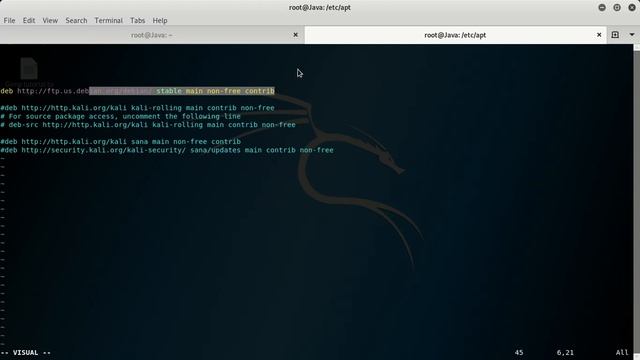Click '#deb http://http.kali.org/kali sana' line
Screen dimensions: 640x360
pyautogui.click(x=120, y=142)
